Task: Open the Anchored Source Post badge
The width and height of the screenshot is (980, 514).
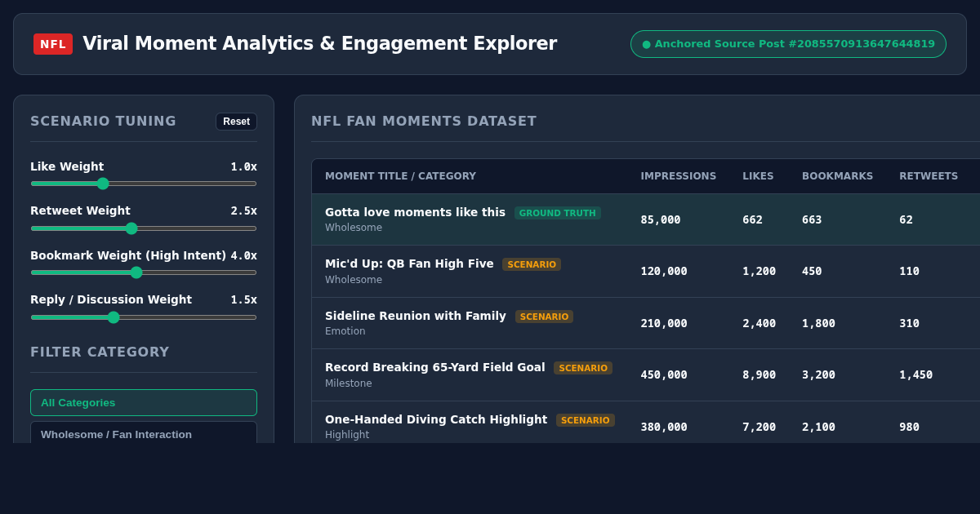Action: tap(788, 44)
